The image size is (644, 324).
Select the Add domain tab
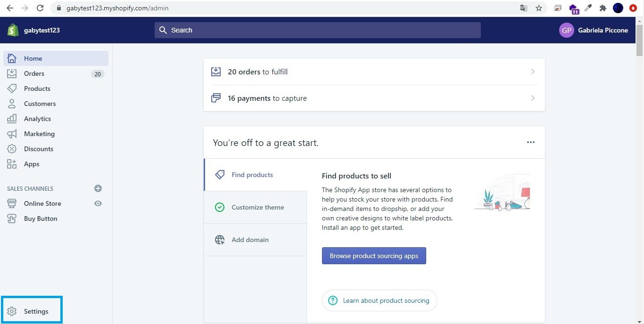(255, 240)
